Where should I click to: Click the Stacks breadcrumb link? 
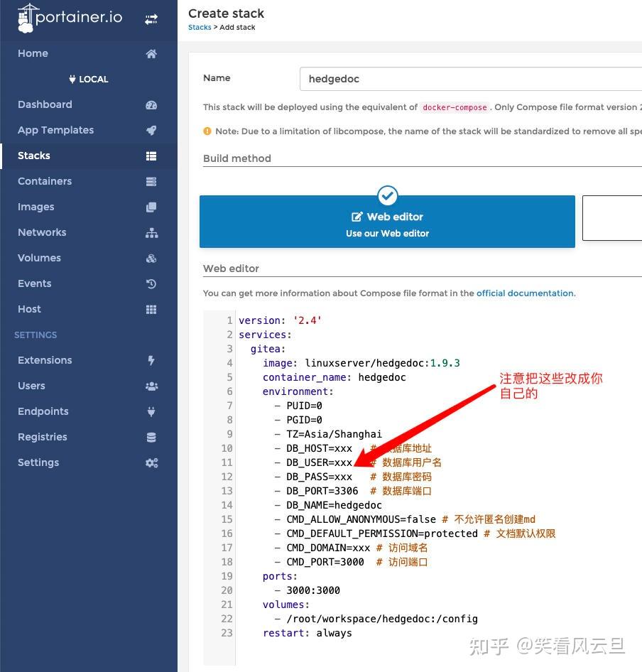pos(199,27)
